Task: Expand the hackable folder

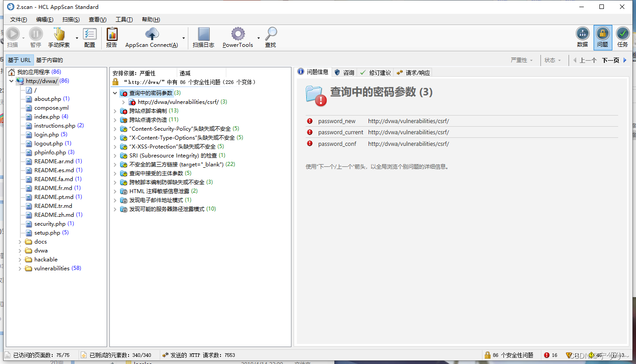Action: [20, 259]
